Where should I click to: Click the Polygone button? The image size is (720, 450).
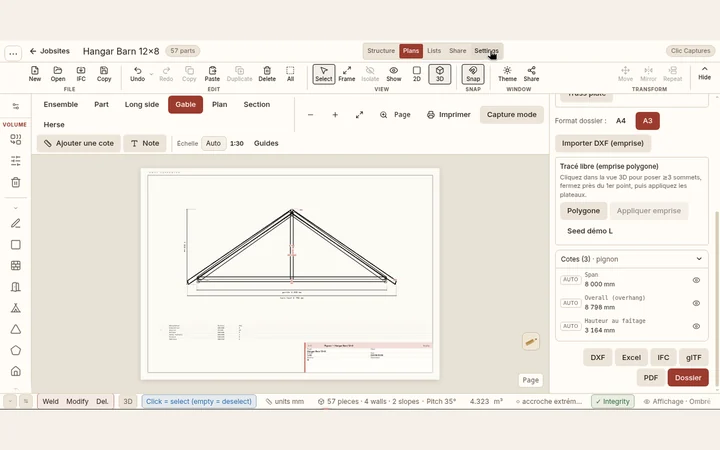click(583, 211)
